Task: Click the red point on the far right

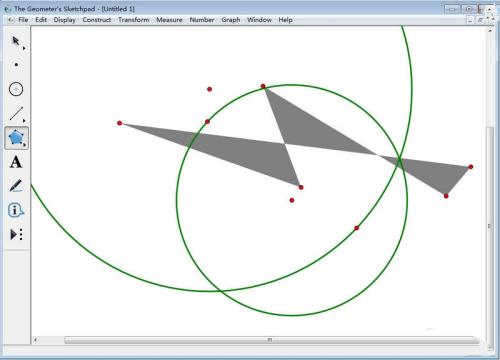Action: 471,167
